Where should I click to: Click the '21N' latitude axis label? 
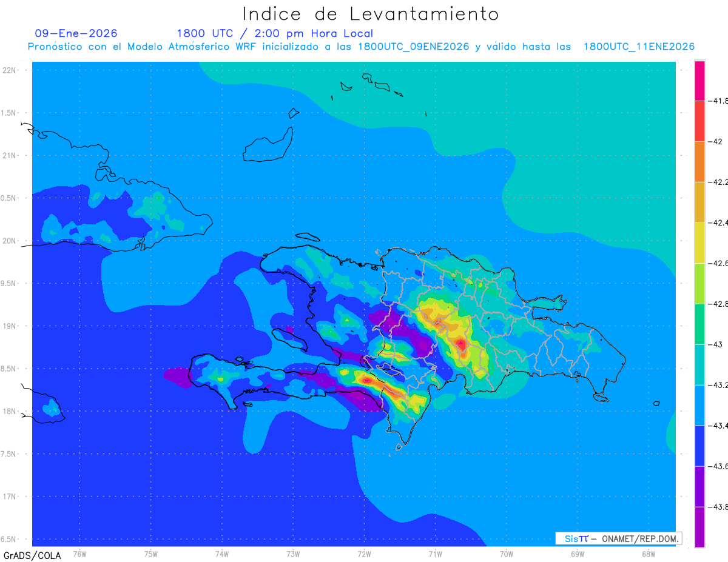[x=9, y=155]
